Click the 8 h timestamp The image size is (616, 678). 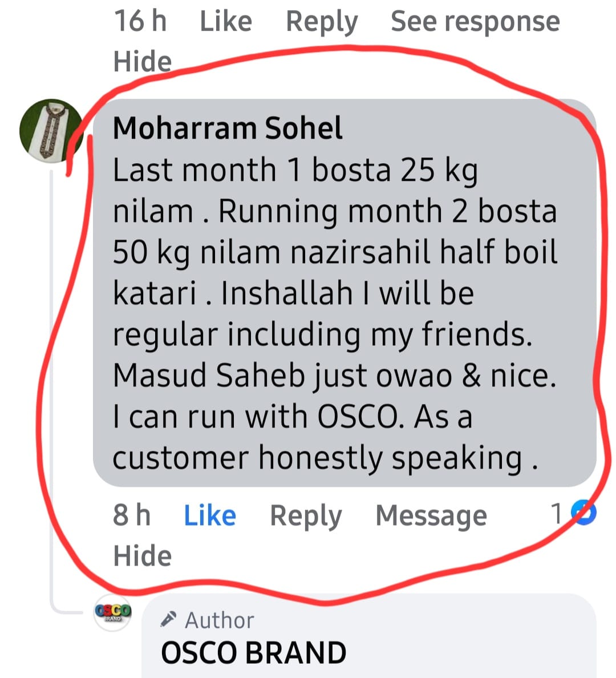(131, 515)
